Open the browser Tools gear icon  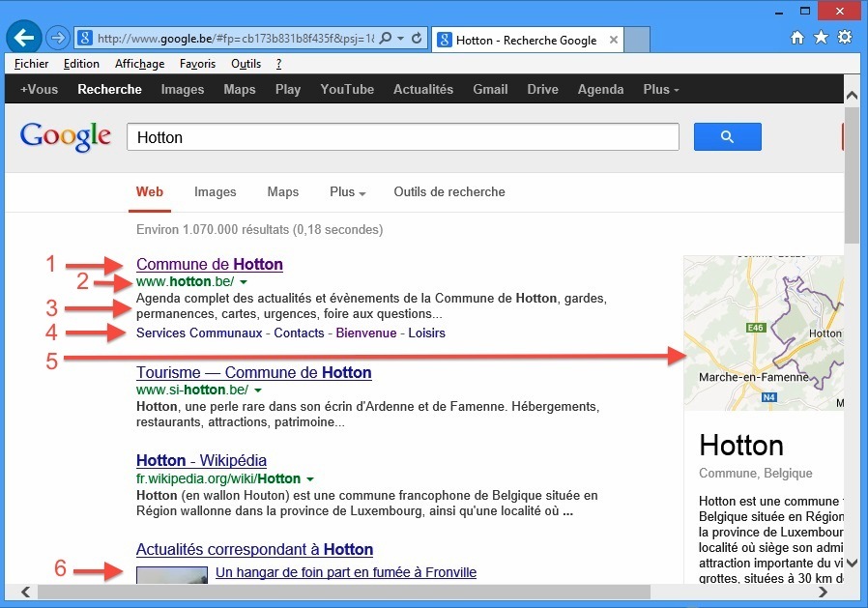(845, 37)
